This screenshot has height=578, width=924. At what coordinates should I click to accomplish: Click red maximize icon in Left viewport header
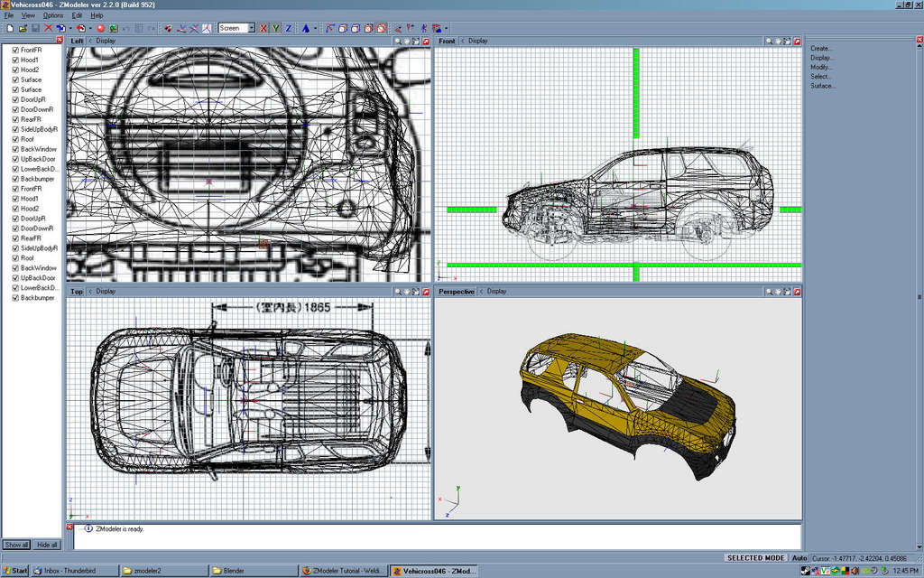[426, 42]
